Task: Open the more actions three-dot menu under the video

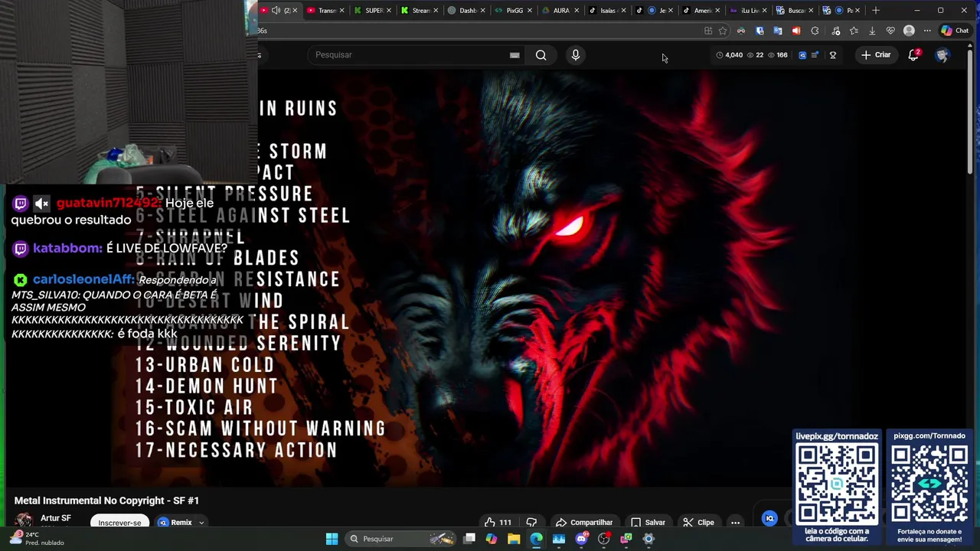Action: [735, 523]
